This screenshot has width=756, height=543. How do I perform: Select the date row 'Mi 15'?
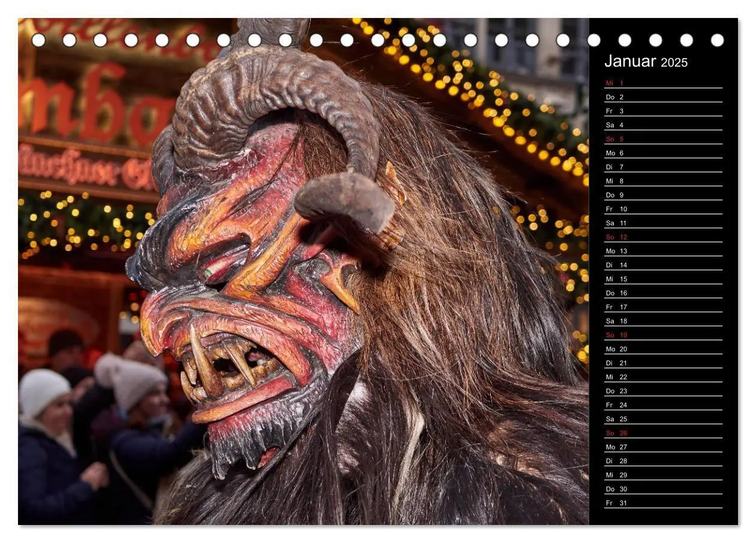click(x=663, y=279)
